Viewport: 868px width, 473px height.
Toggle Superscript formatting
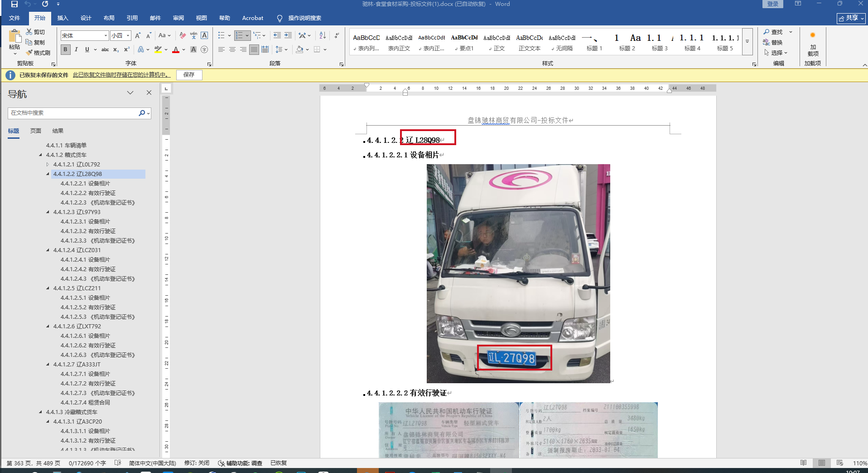click(127, 49)
